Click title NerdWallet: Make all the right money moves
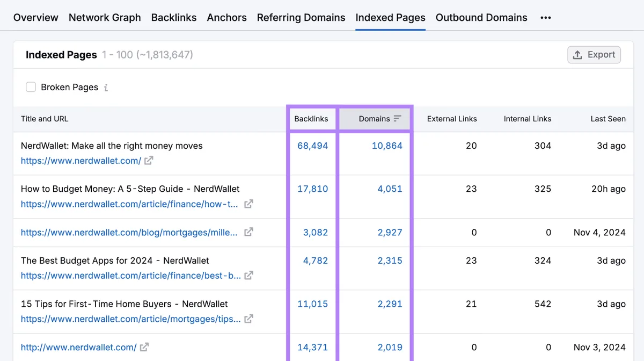 (112, 146)
